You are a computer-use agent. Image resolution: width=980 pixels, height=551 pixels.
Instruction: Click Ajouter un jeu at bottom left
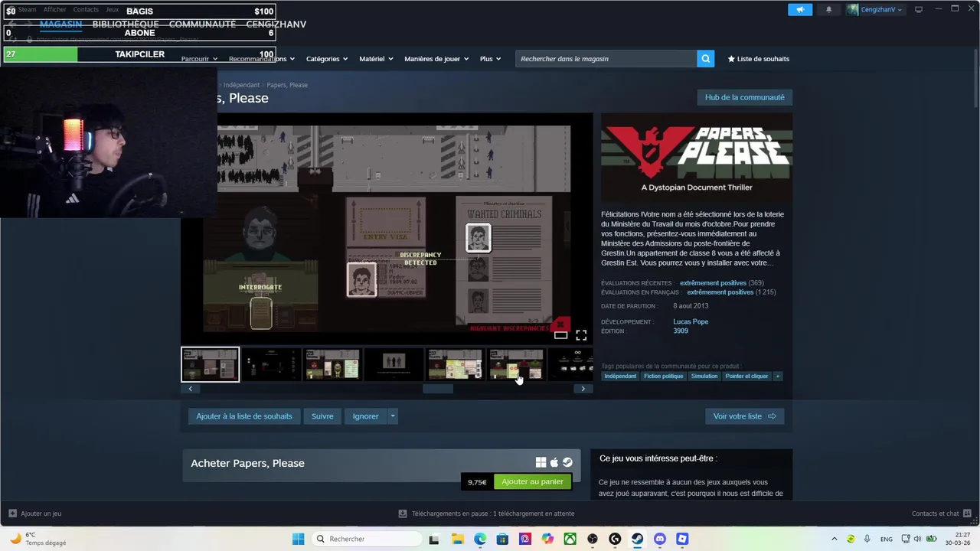click(35, 514)
